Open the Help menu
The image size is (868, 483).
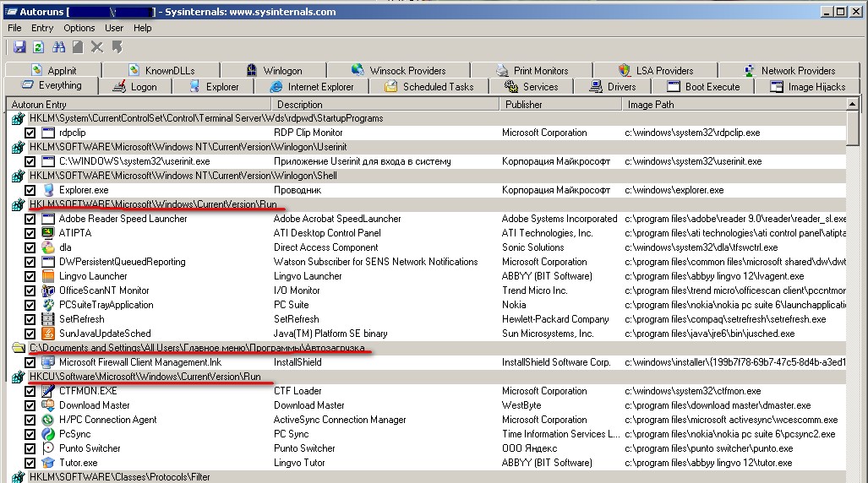[142, 28]
